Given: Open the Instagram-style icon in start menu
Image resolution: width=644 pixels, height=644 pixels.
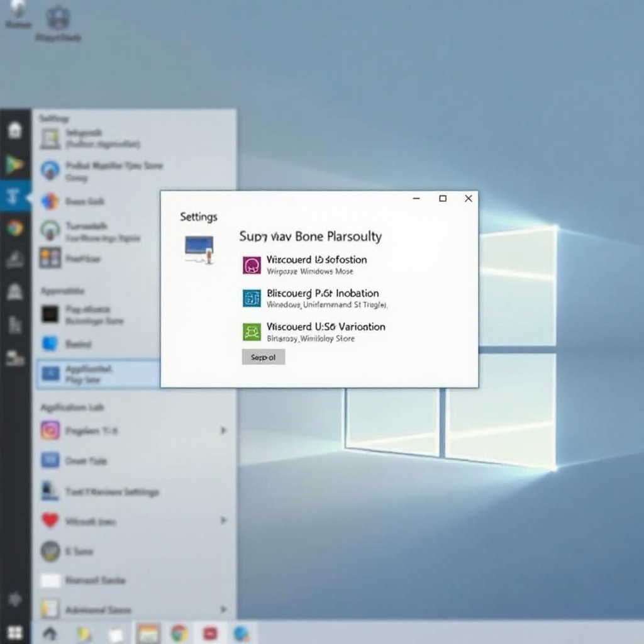Looking at the screenshot, I should coord(50,430).
